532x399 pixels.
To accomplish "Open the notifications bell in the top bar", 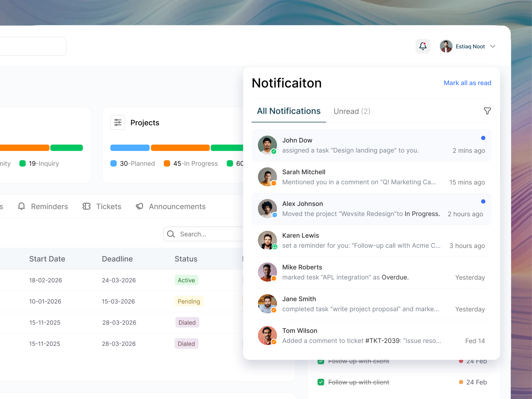I will pos(423,46).
